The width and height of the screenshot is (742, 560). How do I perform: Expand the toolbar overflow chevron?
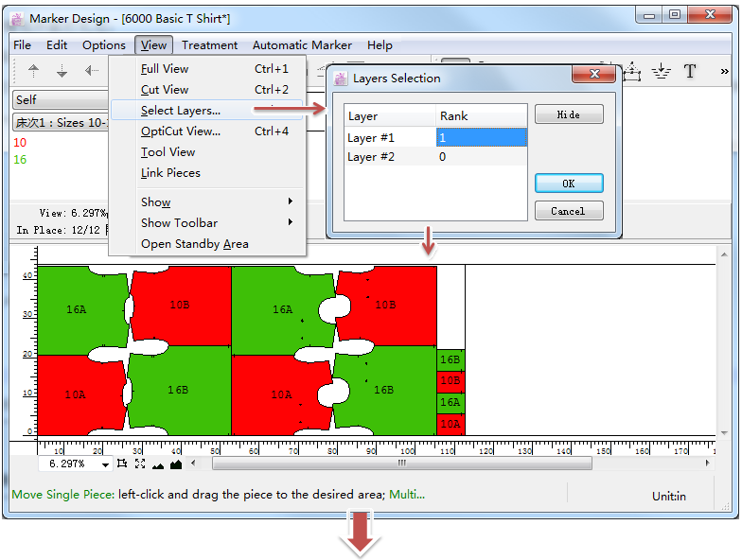pos(724,71)
